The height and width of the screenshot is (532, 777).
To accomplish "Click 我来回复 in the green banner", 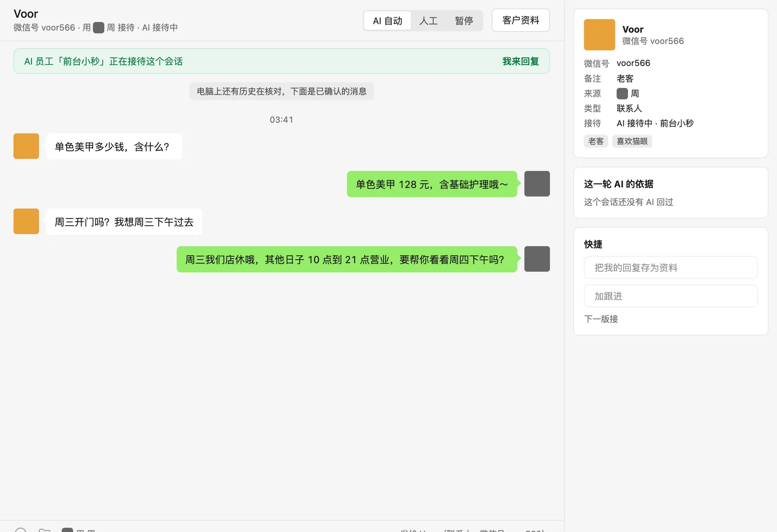I will [521, 61].
